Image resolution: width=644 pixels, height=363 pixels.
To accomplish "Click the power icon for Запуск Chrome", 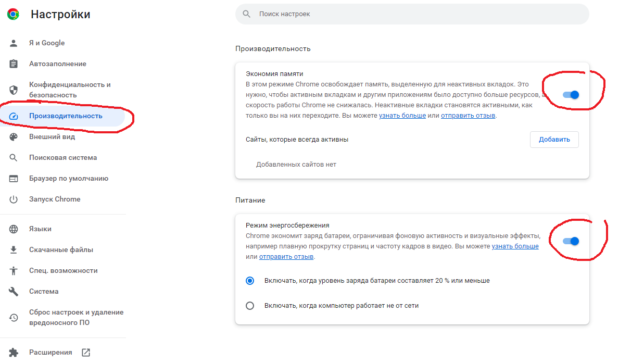I will coord(14,199).
